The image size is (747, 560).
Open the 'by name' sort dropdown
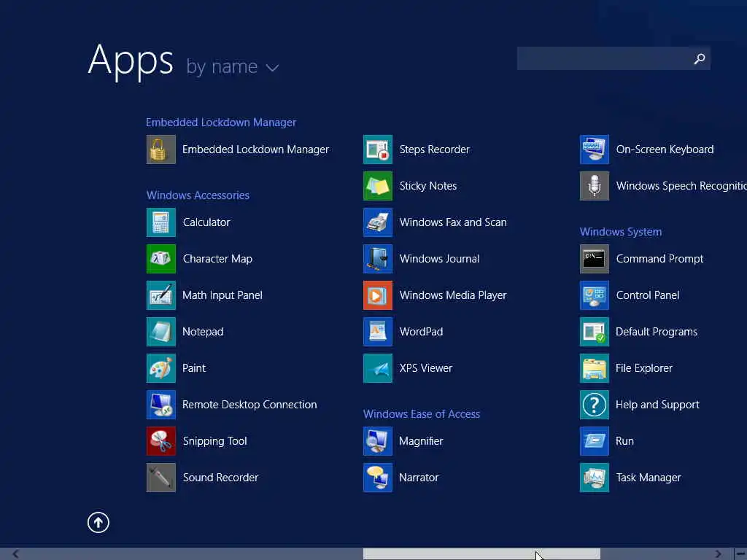coord(233,67)
